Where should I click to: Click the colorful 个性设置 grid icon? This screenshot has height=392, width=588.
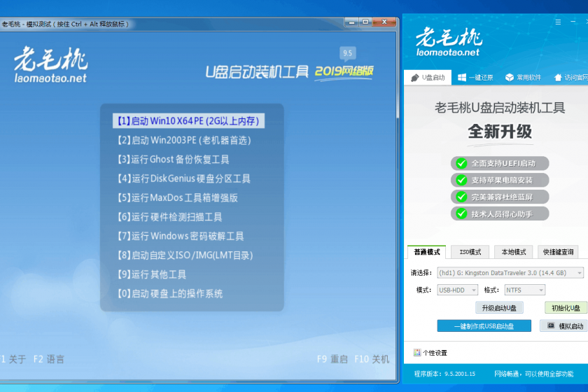pos(416,353)
